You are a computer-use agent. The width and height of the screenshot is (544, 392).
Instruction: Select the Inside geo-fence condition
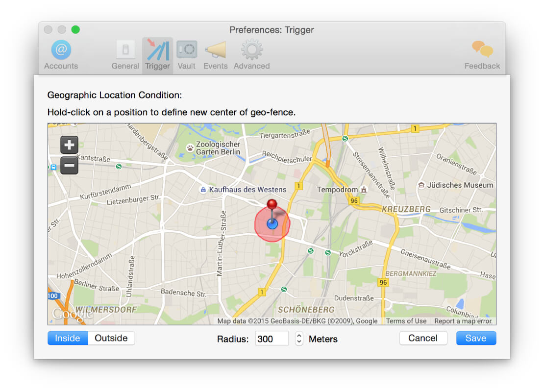click(x=68, y=338)
